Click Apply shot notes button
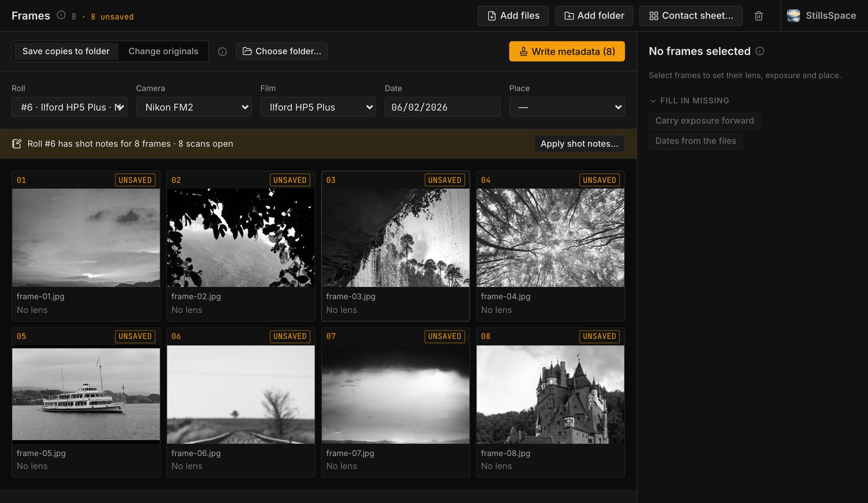Image resolution: width=868 pixels, height=503 pixels. click(x=579, y=144)
